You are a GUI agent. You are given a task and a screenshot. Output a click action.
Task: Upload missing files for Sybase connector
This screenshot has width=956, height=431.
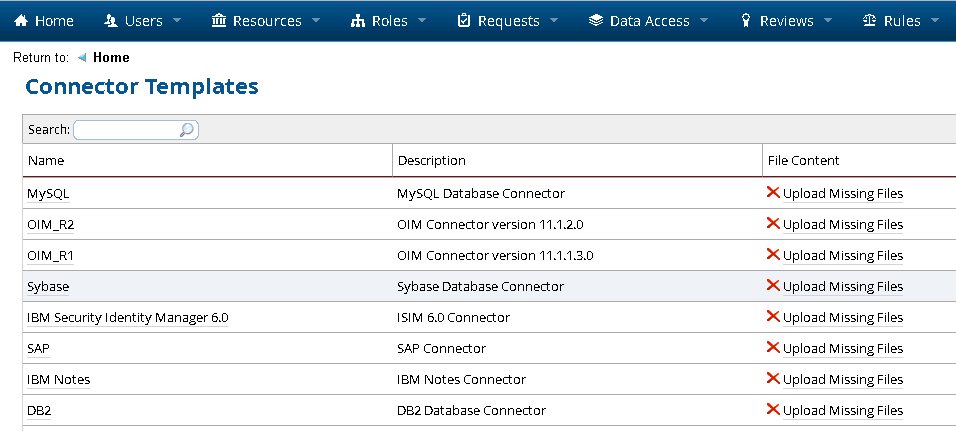point(842,287)
